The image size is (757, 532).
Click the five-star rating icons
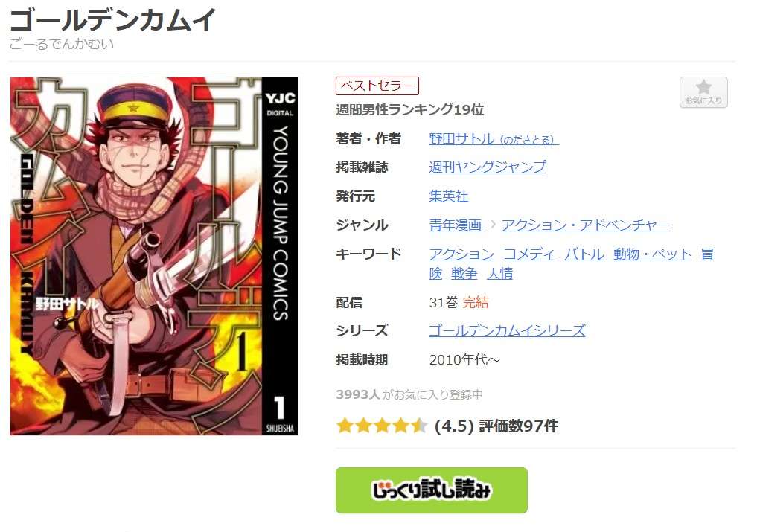(x=382, y=426)
